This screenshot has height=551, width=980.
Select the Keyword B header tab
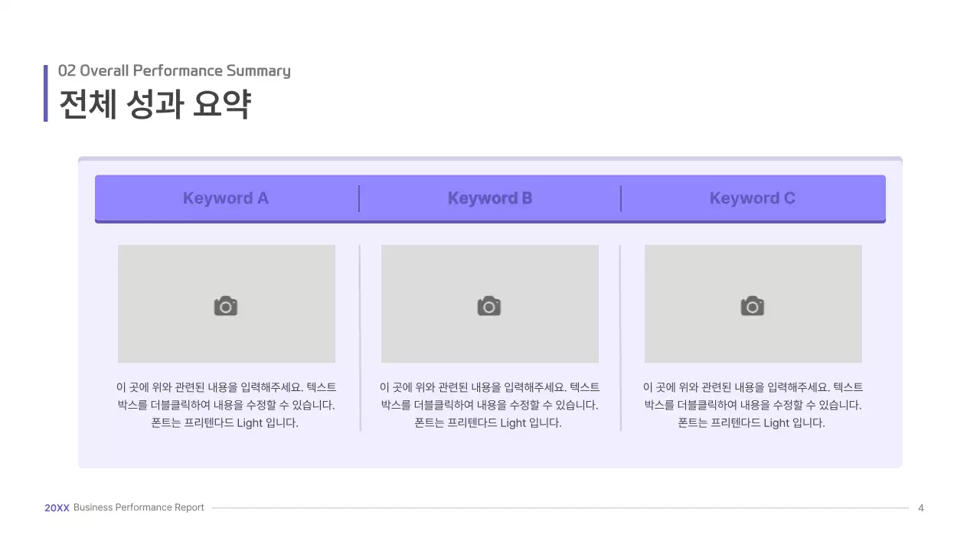490,198
